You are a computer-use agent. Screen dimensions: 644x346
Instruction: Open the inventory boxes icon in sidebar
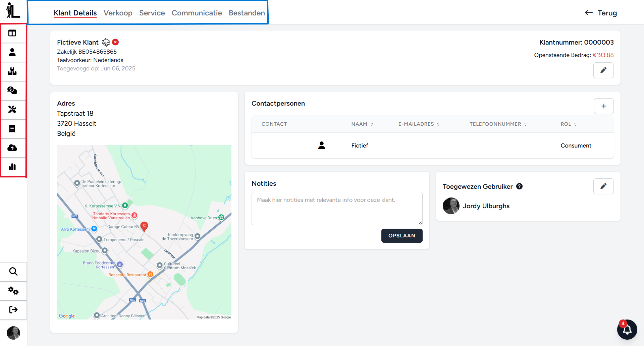[12, 71]
